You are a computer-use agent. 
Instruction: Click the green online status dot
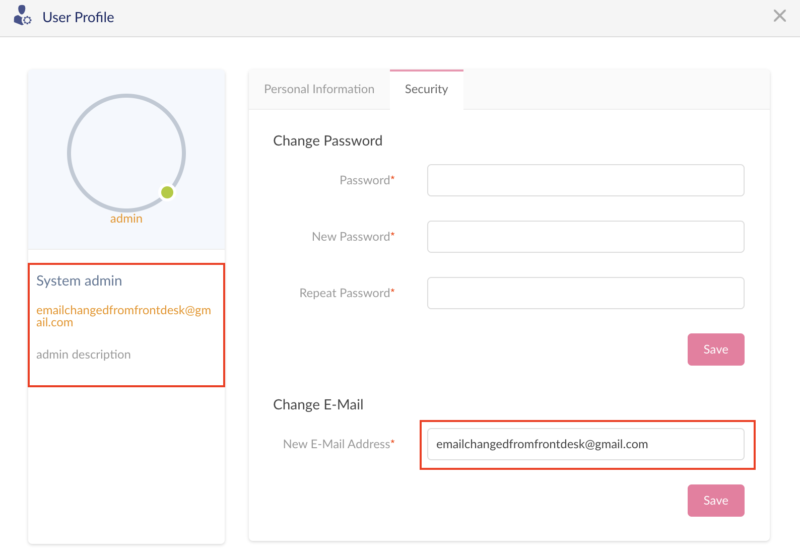point(167,192)
